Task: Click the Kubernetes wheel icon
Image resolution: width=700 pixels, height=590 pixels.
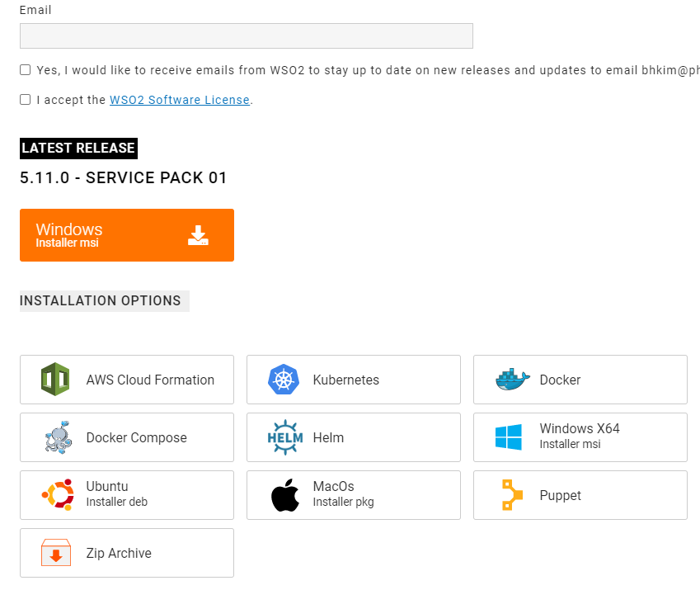Action: [x=283, y=380]
